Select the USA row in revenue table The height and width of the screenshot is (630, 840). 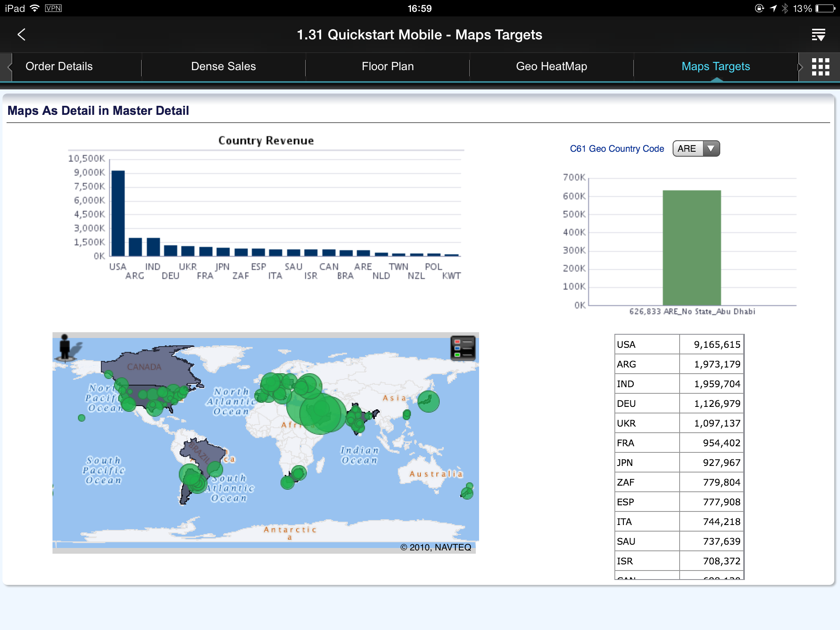coord(679,345)
